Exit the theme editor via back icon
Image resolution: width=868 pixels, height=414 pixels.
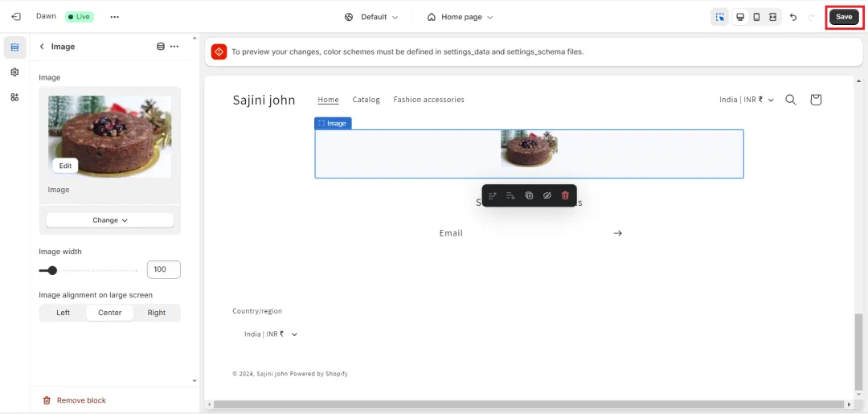click(x=16, y=17)
